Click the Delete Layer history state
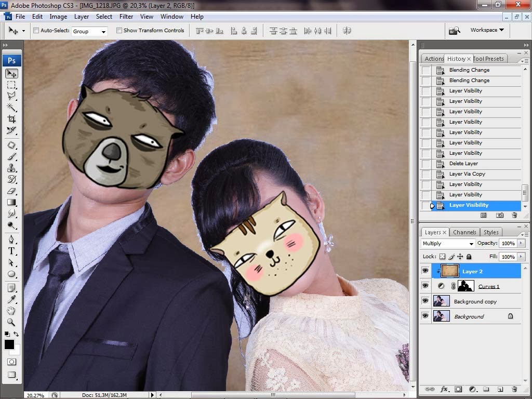 463,164
